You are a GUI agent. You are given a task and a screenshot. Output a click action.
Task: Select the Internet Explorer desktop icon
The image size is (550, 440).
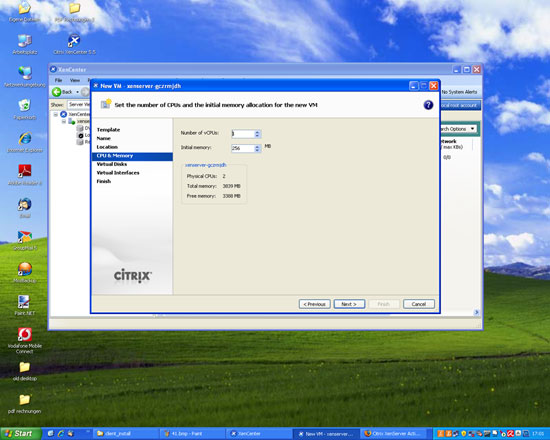coord(25,142)
